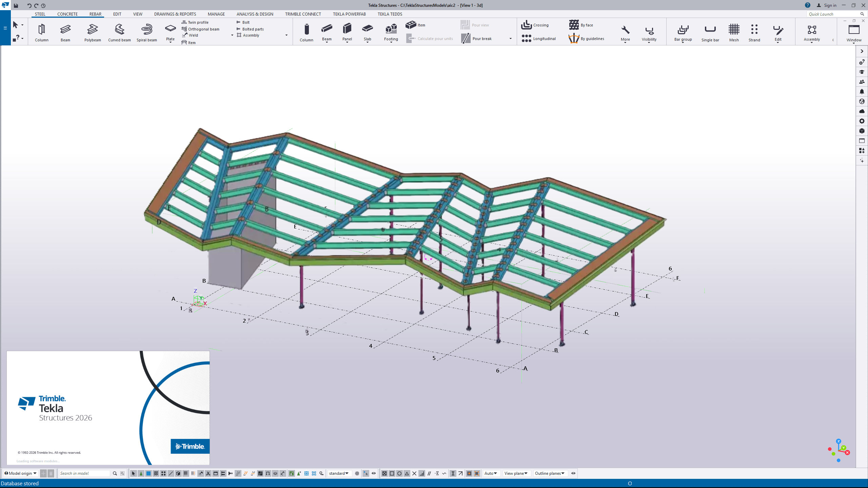
Task: Open the TRIMBLE CONNECT tab
Action: click(303, 14)
